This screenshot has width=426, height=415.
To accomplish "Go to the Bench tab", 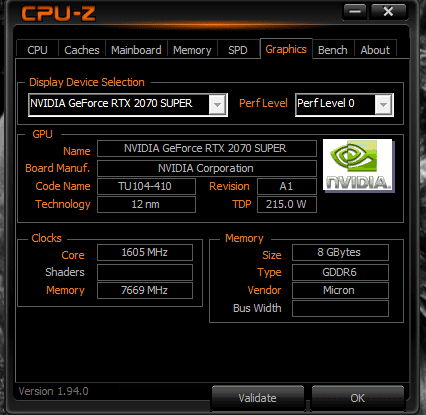I will point(333,50).
